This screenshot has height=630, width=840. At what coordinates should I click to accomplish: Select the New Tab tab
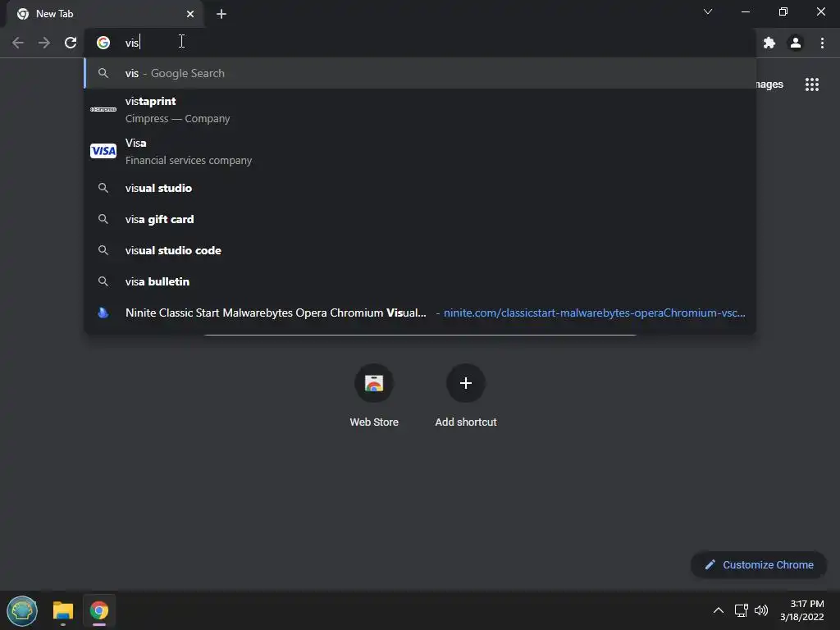tap(104, 14)
